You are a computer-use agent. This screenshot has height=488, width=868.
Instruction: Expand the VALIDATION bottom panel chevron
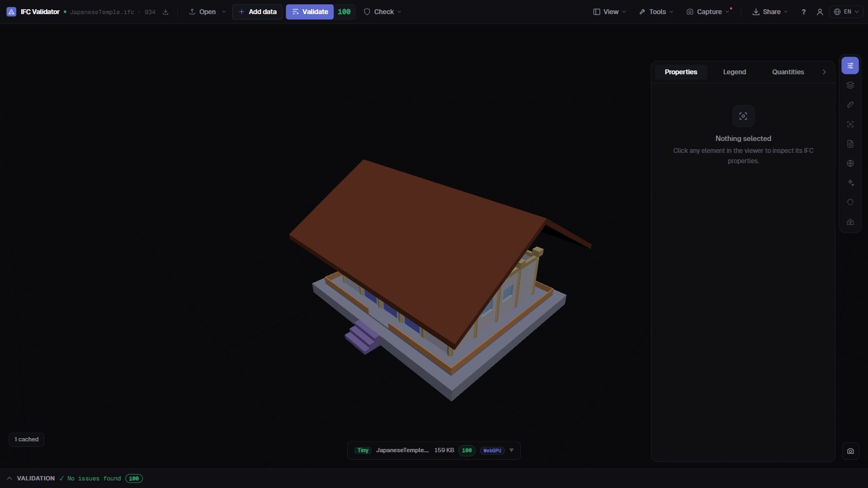9,478
